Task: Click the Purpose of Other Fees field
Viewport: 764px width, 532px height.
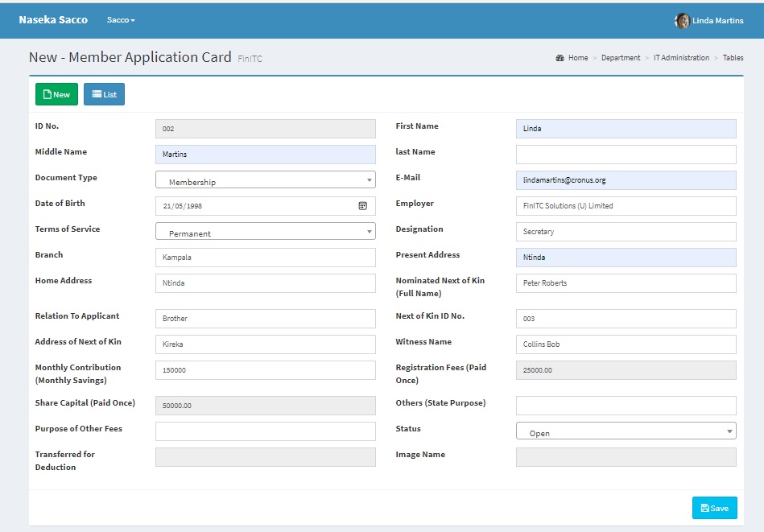Action: tap(265, 431)
